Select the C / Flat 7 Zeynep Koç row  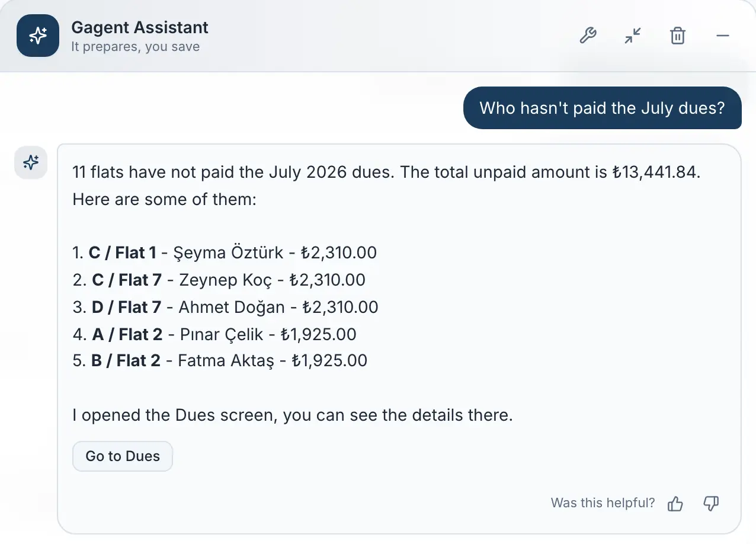[219, 280]
